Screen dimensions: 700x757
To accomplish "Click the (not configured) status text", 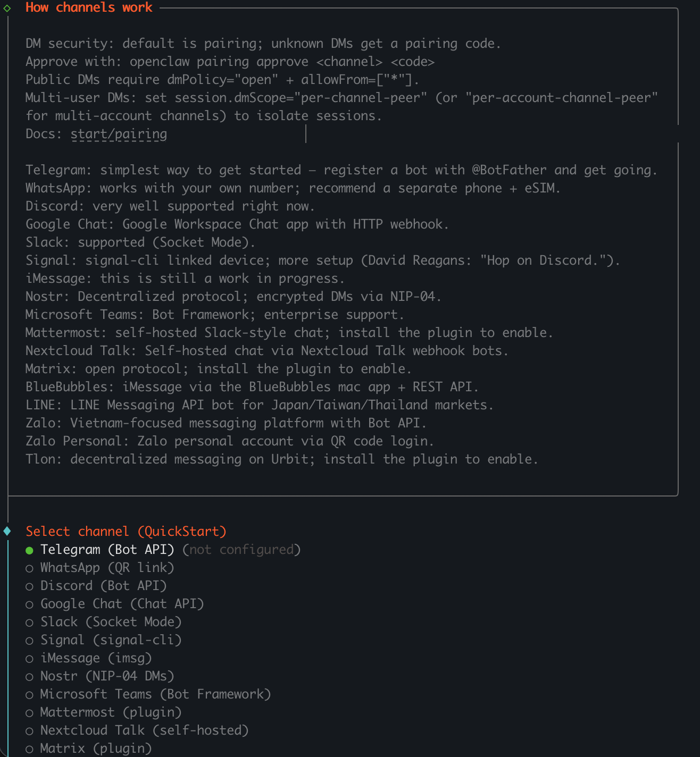I will pyautogui.click(x=241, y=550).
